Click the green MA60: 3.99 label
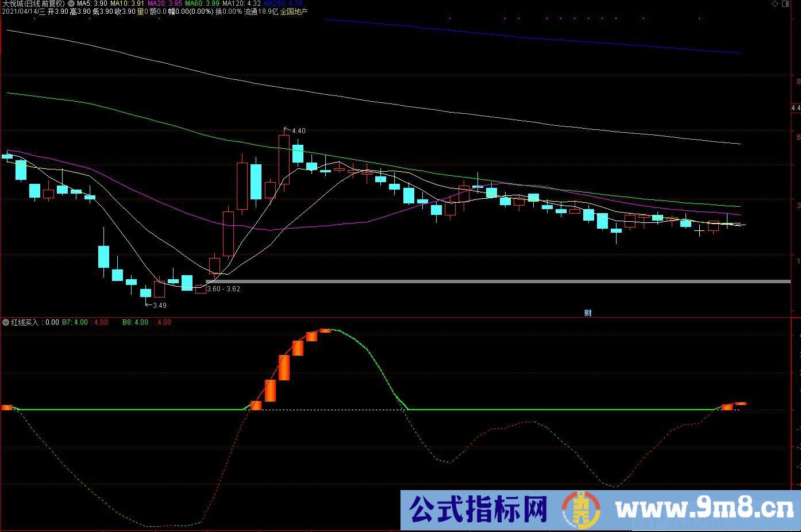 203,3
